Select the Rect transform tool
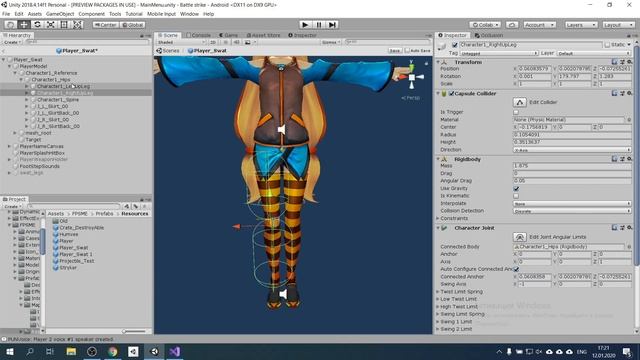Screen dimensions: 640x360 (64, 24)
